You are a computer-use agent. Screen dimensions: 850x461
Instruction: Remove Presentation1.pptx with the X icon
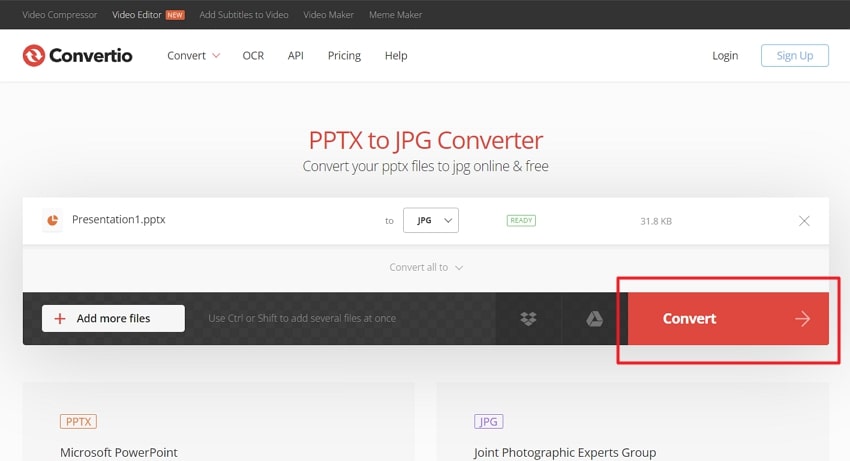coord(804,221)
